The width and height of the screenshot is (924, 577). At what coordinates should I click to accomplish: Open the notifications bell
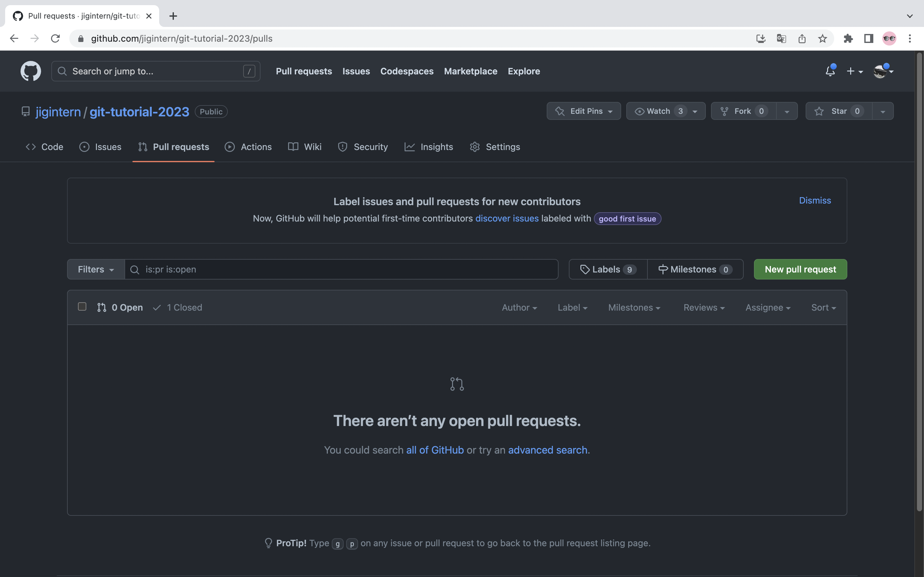point(830,71)
